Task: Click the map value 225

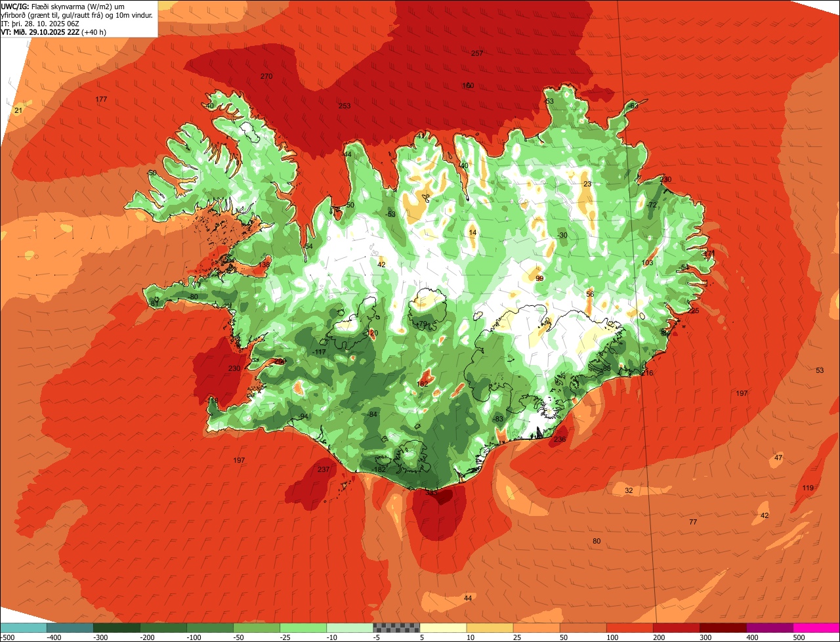Action: point(693,310)
